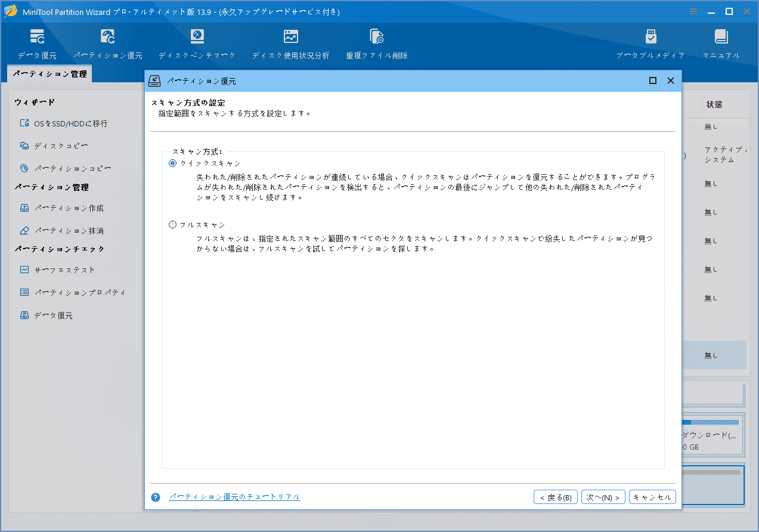The image size is (759, 532).
Task: Click the サーフェステスト sidebar icon
Action: [x=24, y=270]
